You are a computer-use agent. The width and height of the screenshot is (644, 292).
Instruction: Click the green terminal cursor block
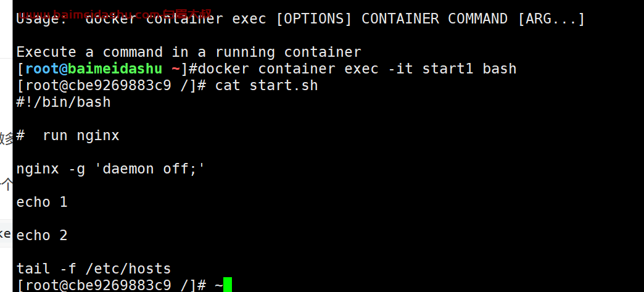(228, 285)
